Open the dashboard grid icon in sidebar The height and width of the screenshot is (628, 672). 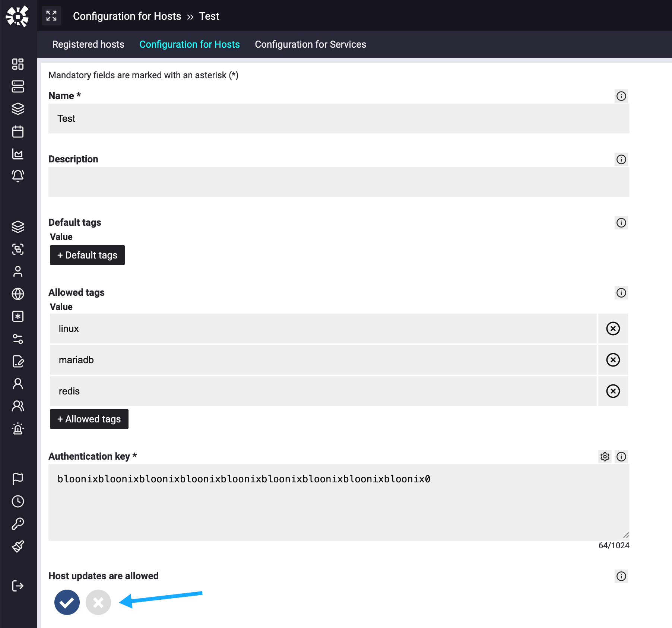coord(18,64)
